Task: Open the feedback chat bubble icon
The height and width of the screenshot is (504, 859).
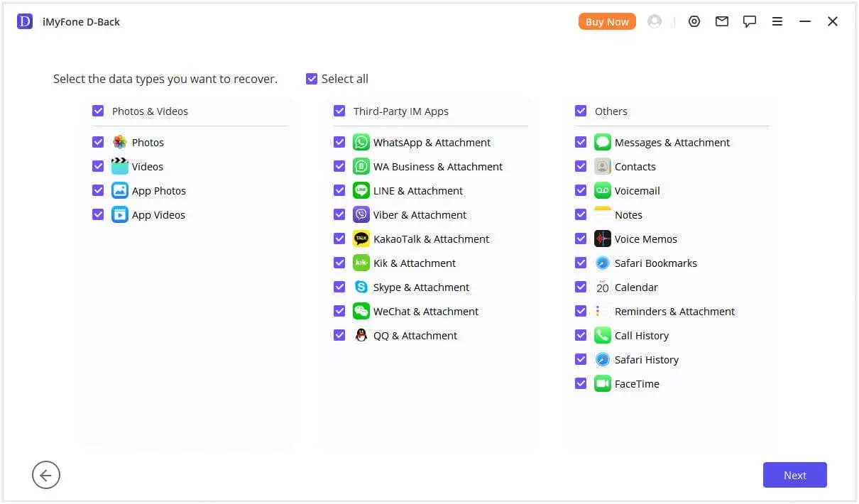Action: 750,22
